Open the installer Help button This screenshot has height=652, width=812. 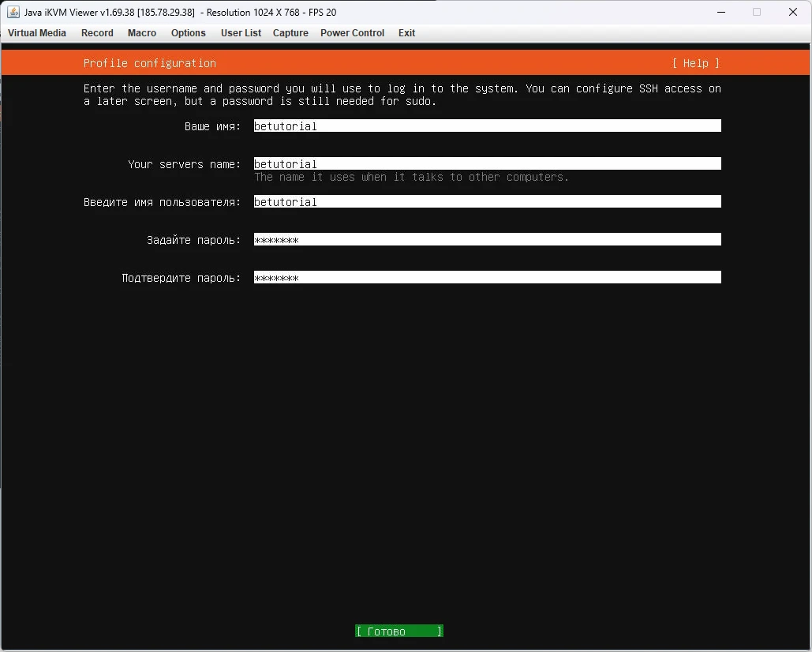click(695, 63)
